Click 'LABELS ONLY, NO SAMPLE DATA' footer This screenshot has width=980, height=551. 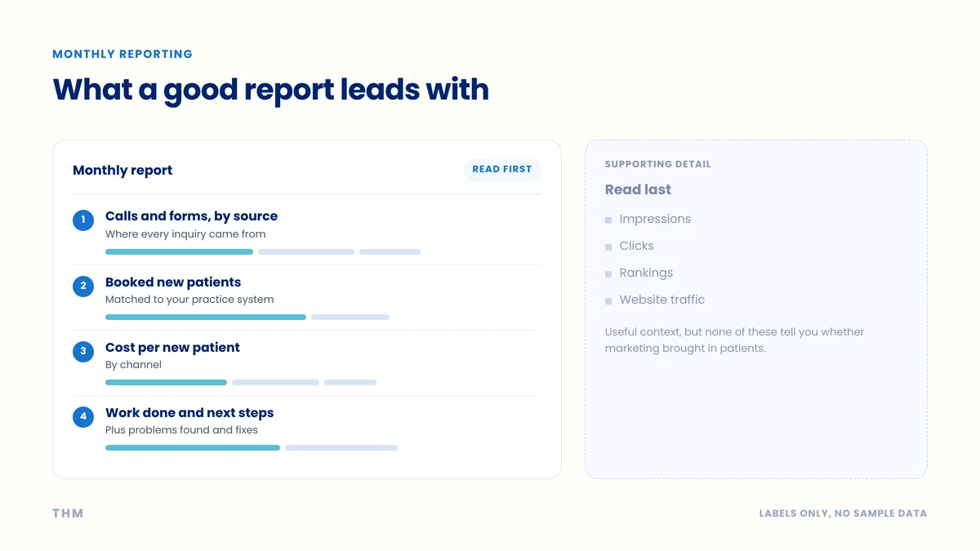(x=843, y=513)
